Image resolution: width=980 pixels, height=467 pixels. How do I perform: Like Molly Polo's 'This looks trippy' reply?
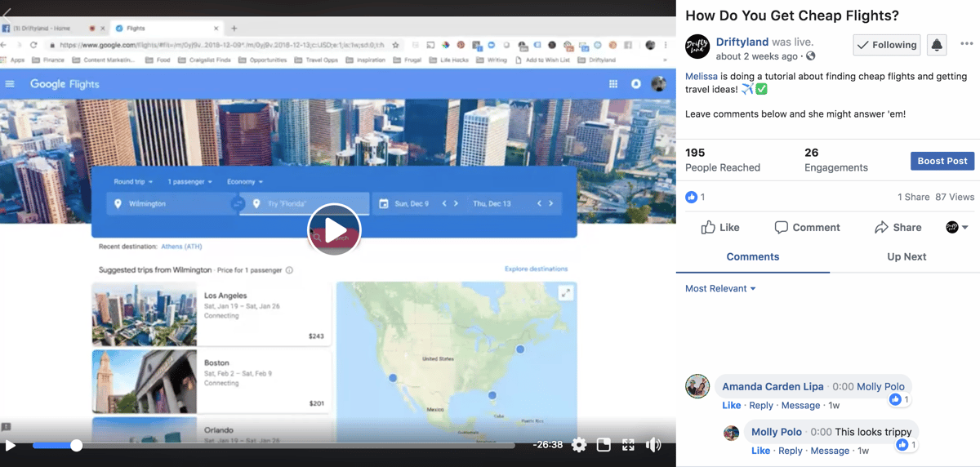pos(760,451)
